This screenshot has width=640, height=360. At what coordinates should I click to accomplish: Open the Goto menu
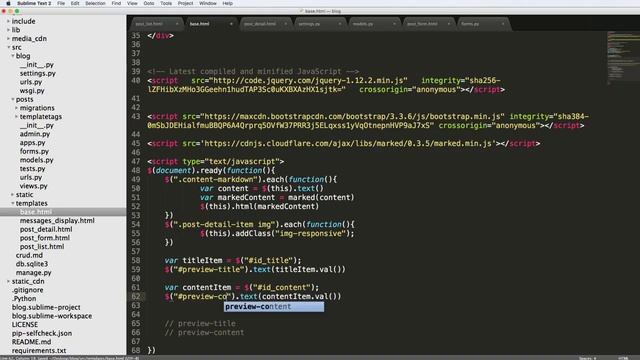[149, 3]
